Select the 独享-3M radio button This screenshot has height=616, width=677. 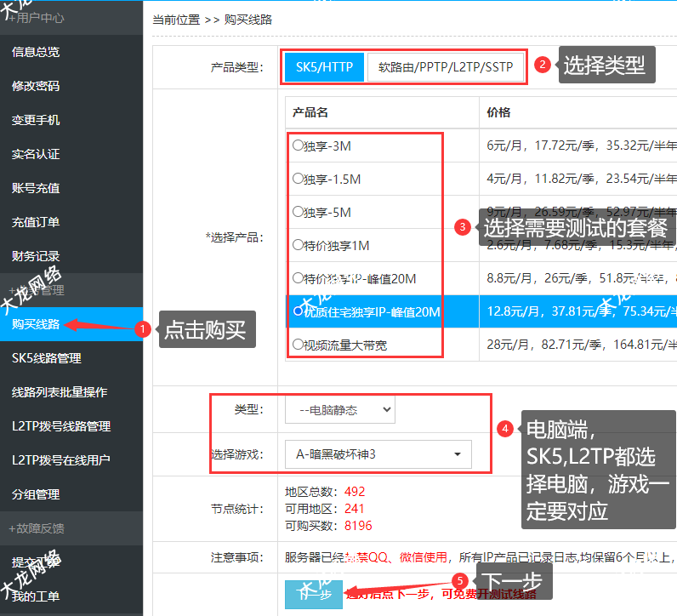[x=298, y=145]
